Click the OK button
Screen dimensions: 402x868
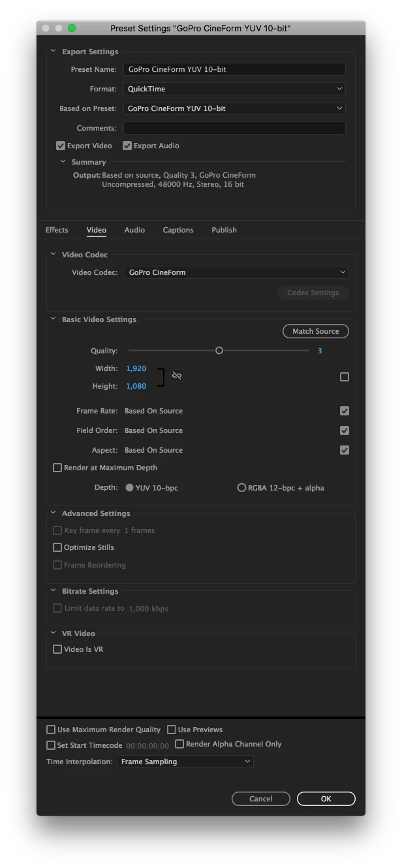(x=326, y=799)
